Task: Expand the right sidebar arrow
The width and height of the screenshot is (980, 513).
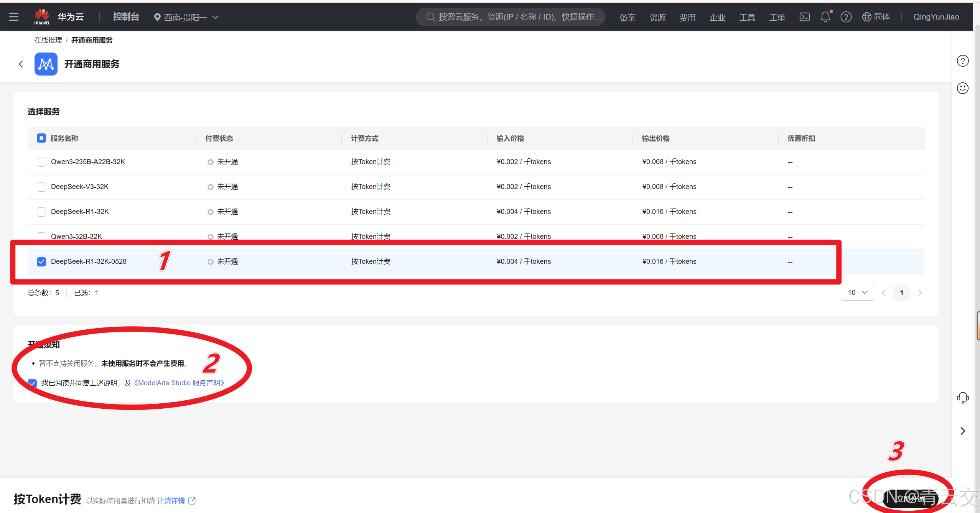Action: 963,431
